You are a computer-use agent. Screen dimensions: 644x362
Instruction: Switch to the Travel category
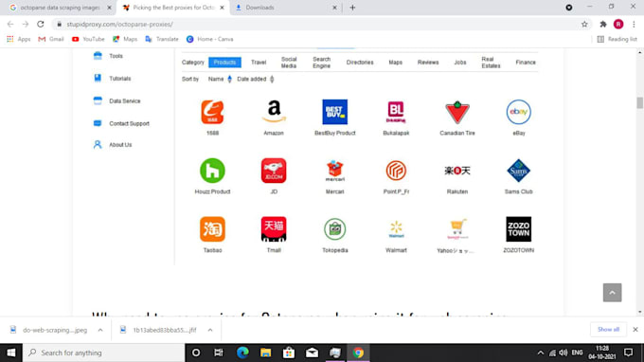[259, 62]
